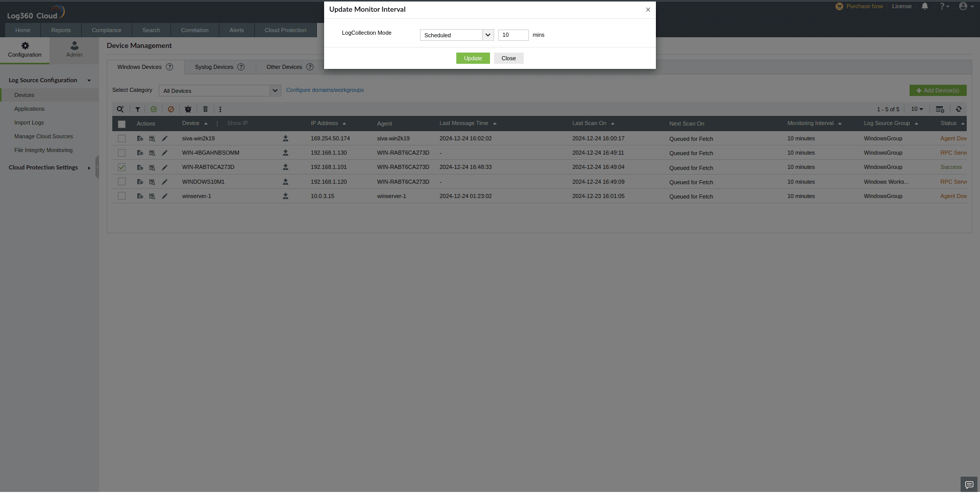Screen dimensions: 980x493
Task: Click the Windows Devices help icon
Action: point(169,67)
